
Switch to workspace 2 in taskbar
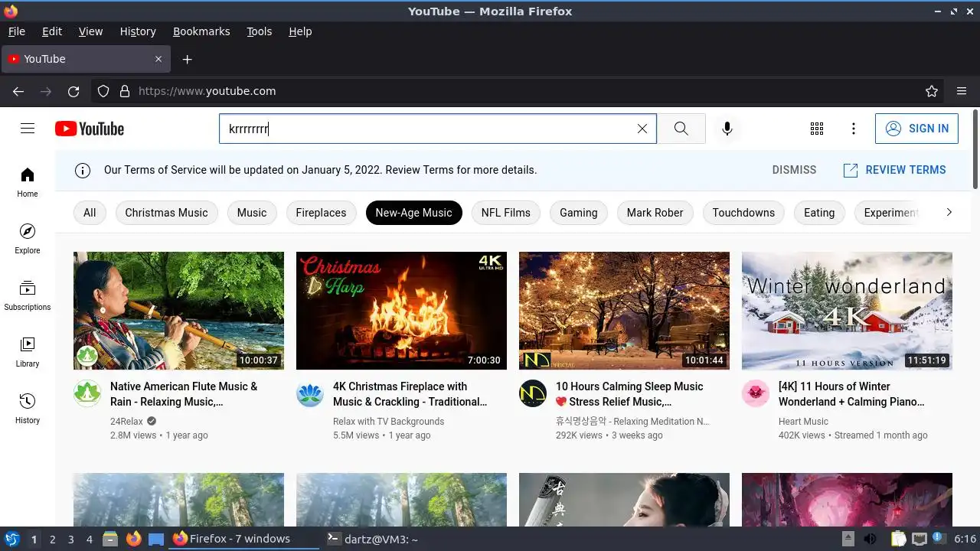(52, 540)
